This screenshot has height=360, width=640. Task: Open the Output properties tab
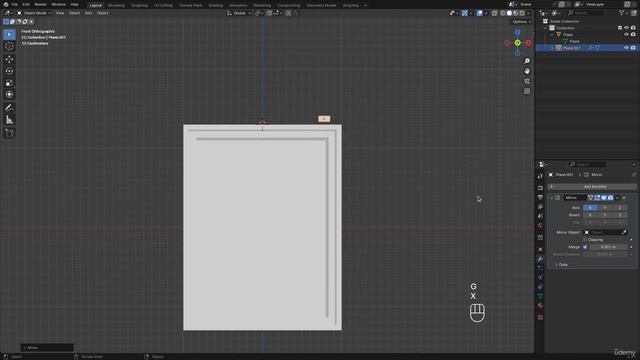[x=540, y=198]
